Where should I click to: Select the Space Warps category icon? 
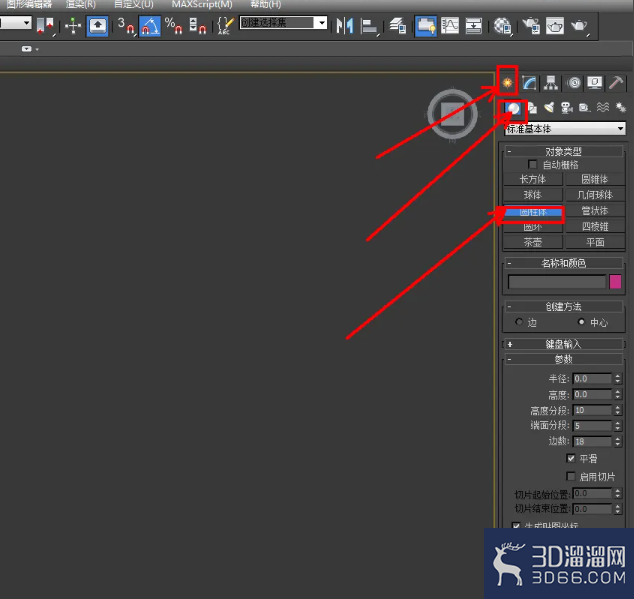pos(603,108)
